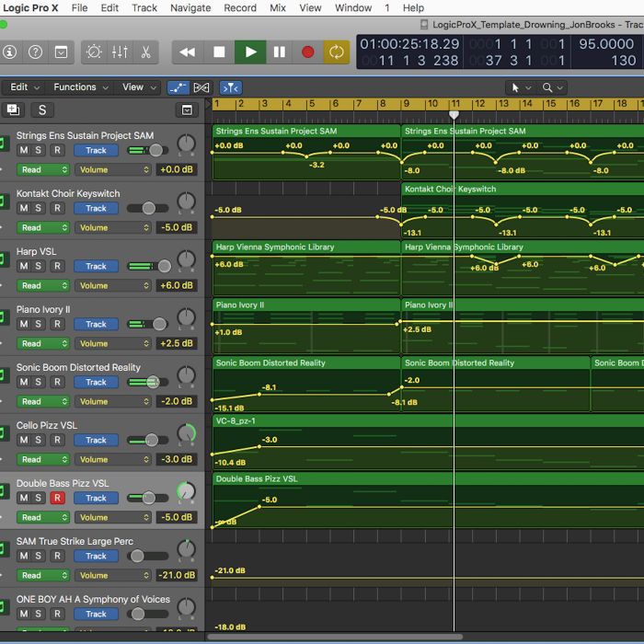
Task: Mute the Strings Ens Sustain track
Action: (24, 150)
